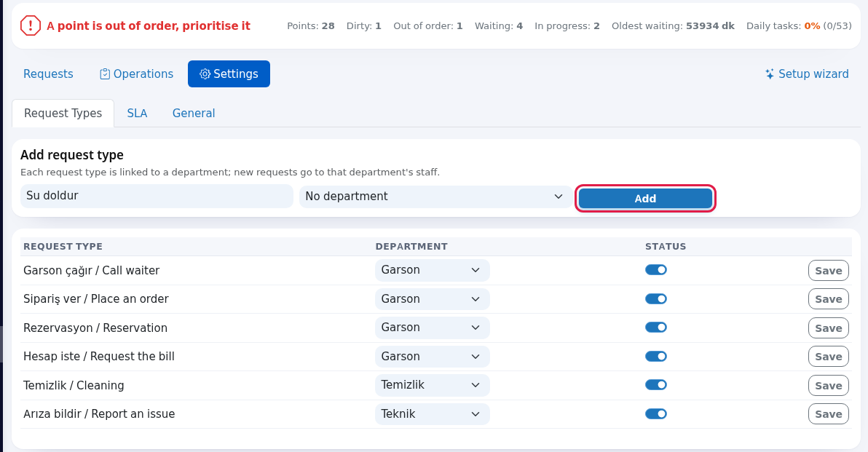Go to the Operations section
The image size is (868, 452).
click(136, 74)
